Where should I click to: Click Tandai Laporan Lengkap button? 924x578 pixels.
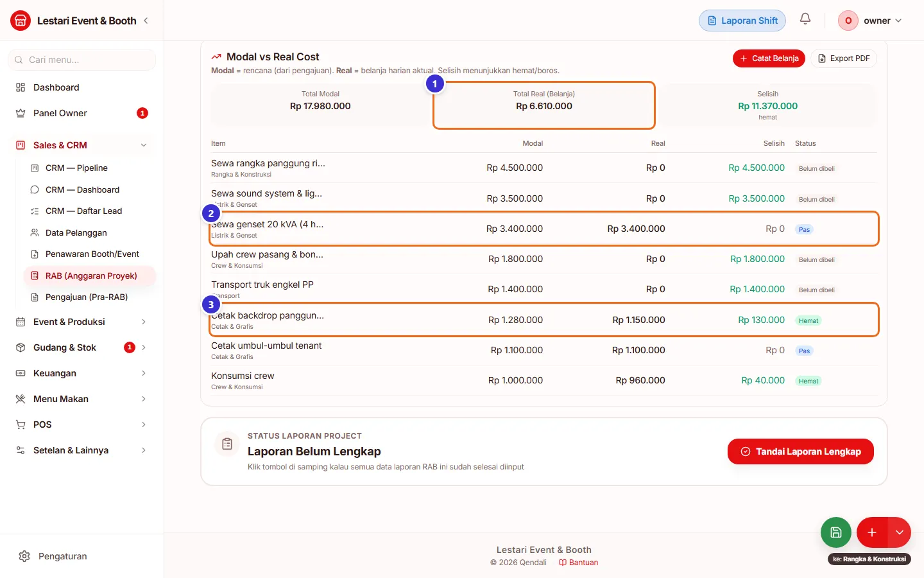(801, 451)
